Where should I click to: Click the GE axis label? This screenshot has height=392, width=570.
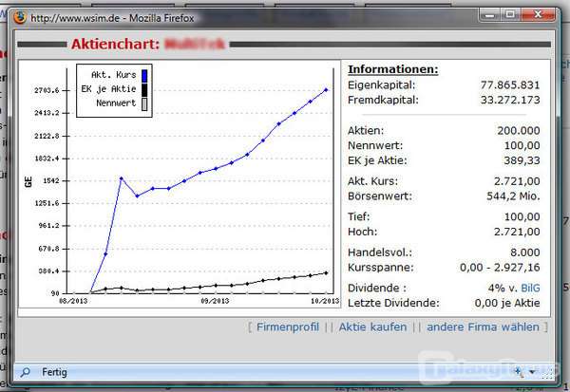click(x=28, y=181)
